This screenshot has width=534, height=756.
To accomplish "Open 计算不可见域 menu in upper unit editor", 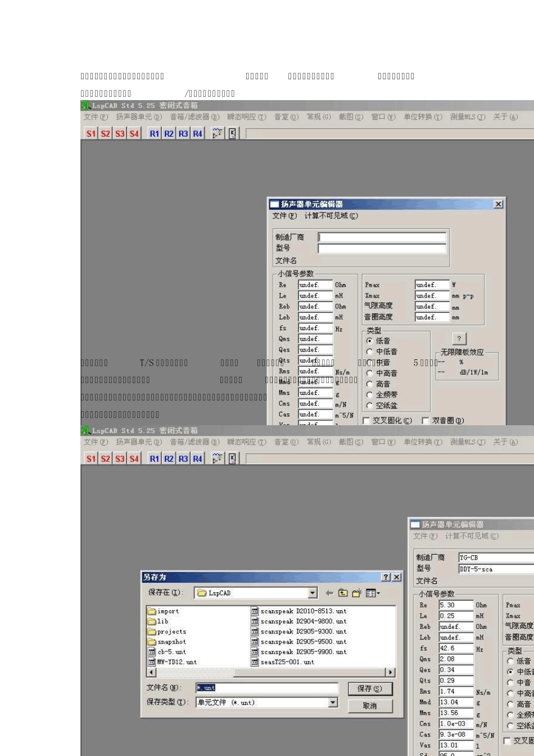I will click(331, 216).
